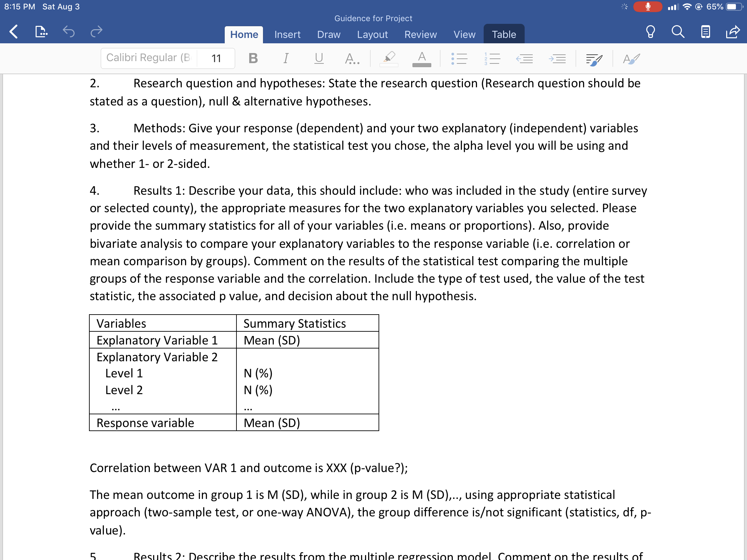
Task: Open document search
Action: 678,32
